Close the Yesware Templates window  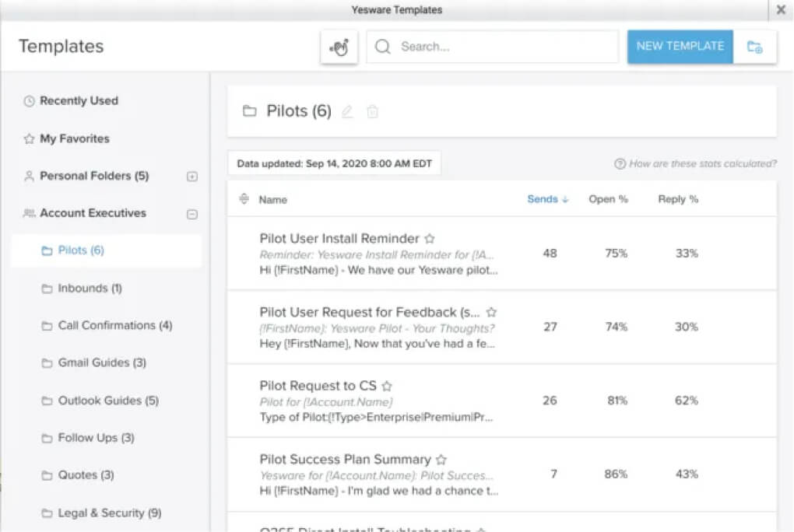pos(781,9)
